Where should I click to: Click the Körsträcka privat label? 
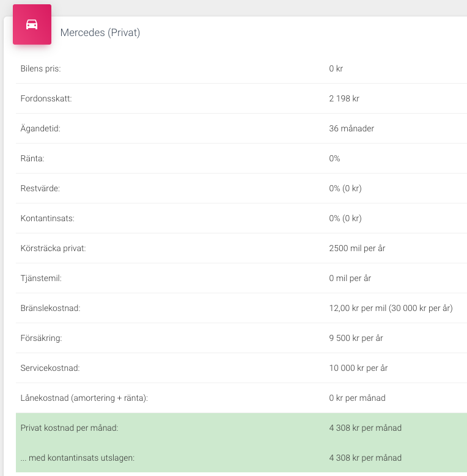coord(53,248)
